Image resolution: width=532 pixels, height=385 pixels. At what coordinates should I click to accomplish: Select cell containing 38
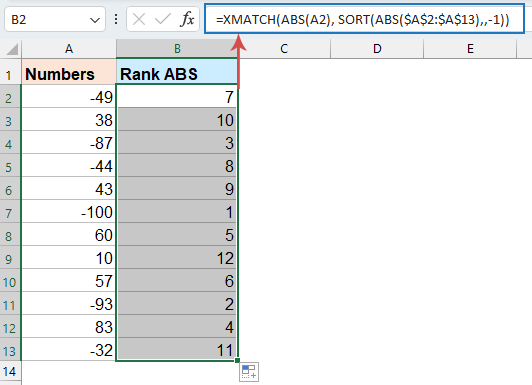(69, 119)
